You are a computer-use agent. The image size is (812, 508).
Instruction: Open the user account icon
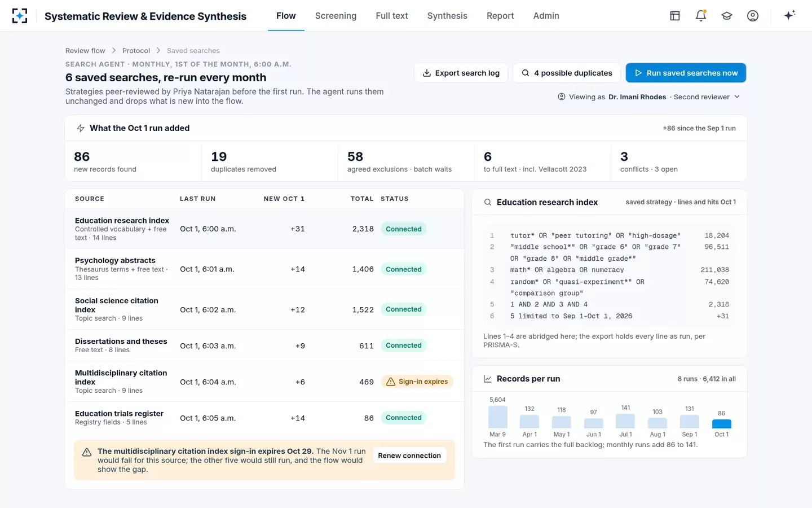(x=753, y=16)
